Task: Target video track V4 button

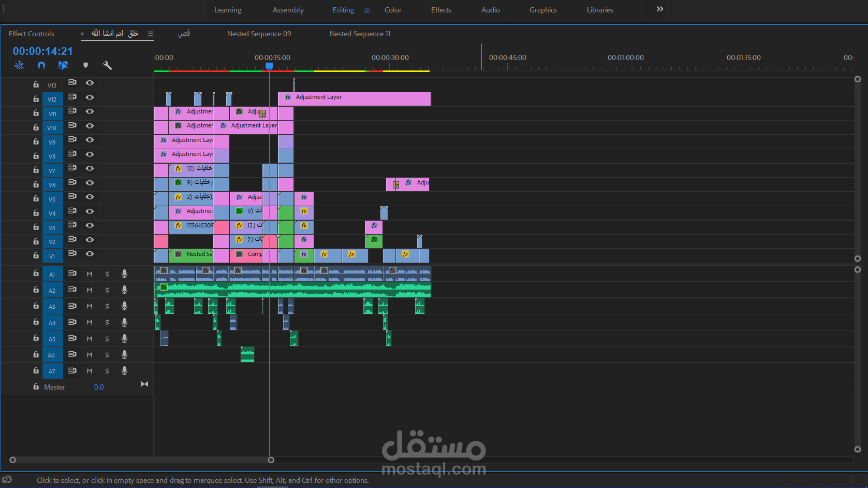Action: point(52,213)
